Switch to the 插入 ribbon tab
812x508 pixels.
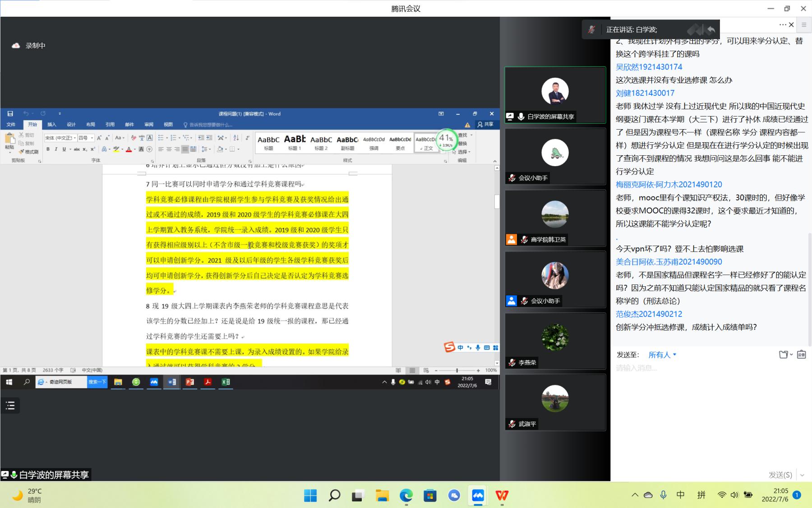click(52, 125)
